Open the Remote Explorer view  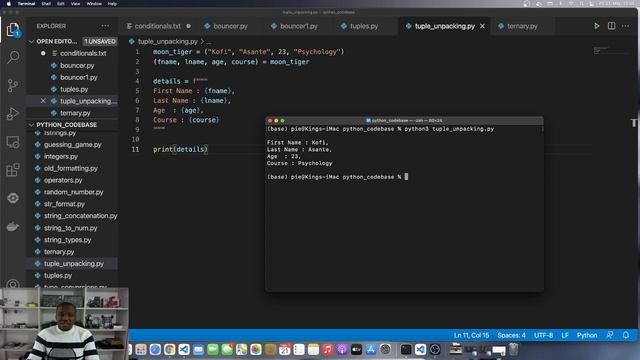(x=13, y=142)
